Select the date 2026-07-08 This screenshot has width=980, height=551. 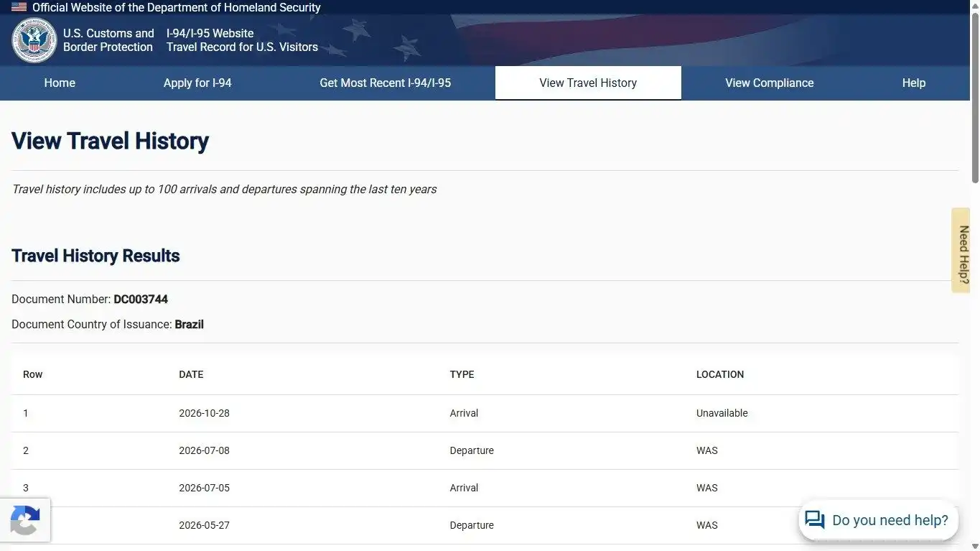(x=204, y=450)
